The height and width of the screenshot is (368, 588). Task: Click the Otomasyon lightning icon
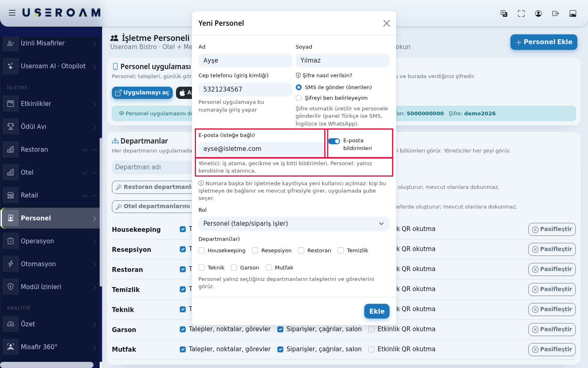pyautogui.click(x=11, y=264)
